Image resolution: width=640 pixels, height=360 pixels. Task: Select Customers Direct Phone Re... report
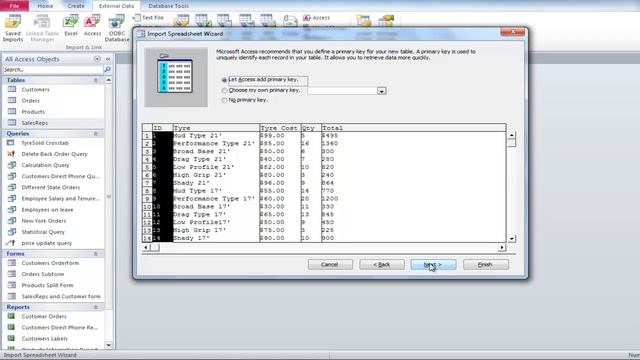pyautogui.click(x=60, y=327)
